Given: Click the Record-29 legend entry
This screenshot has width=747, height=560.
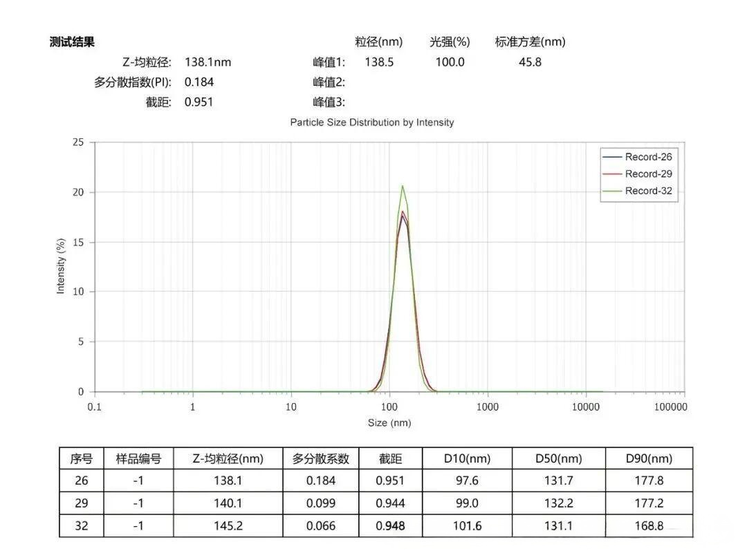Looking at the screenshot, I should 648,174.
